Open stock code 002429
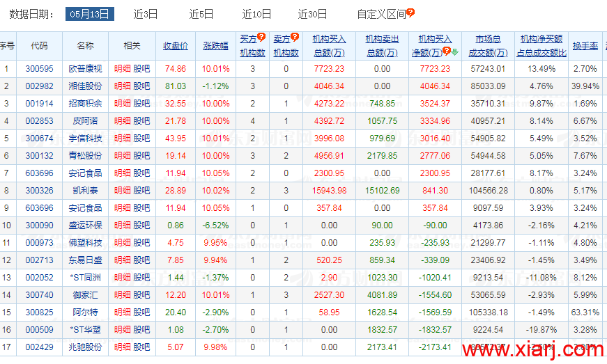The height and width of the screenshot is (364, 607). 40,347
